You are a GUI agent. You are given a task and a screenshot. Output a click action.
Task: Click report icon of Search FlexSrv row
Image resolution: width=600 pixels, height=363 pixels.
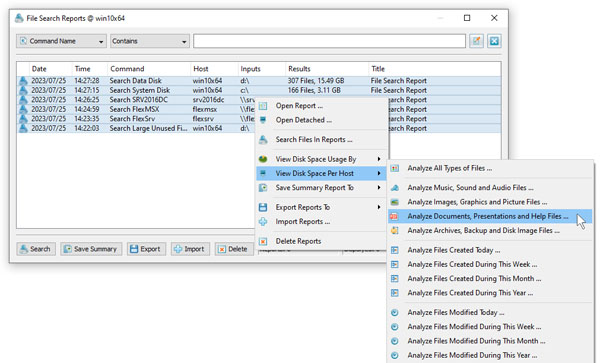[23, 119]
